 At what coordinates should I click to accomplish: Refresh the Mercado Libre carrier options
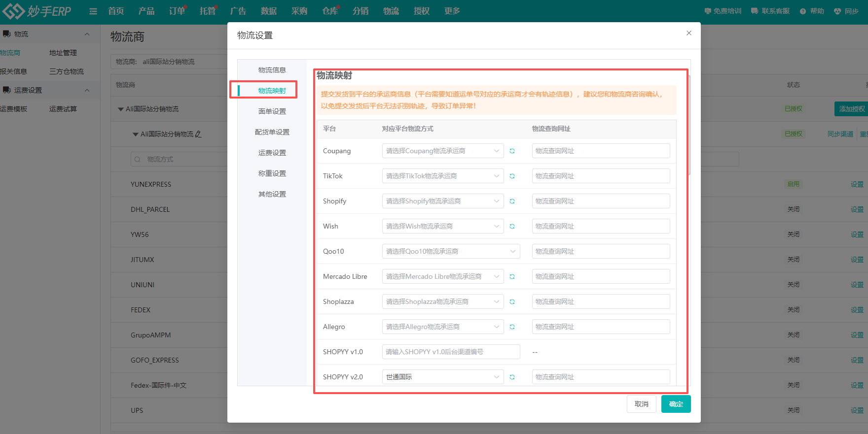point(512,277)
